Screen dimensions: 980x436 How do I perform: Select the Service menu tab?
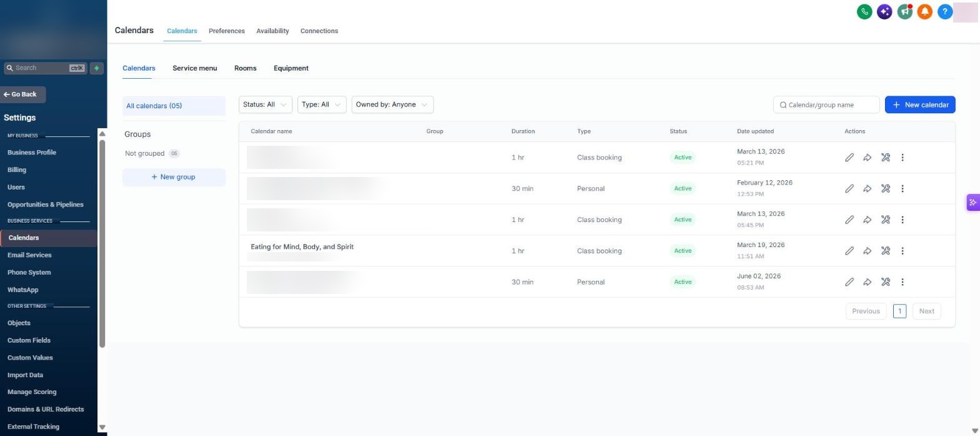click(x=195, y=68)
